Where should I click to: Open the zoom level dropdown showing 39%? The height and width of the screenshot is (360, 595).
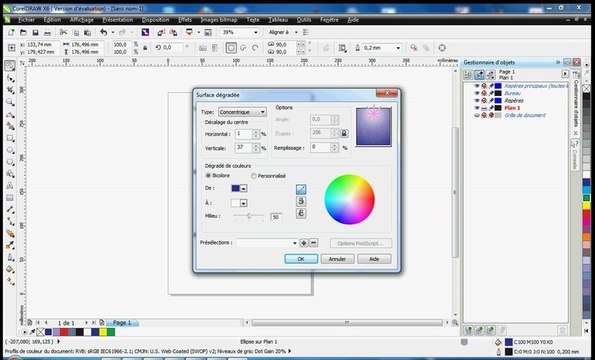tap(255, 33)
